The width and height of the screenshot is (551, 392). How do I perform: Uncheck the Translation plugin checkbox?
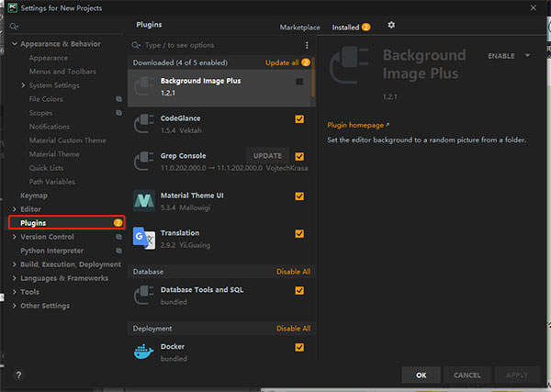[x=299, y=234]
